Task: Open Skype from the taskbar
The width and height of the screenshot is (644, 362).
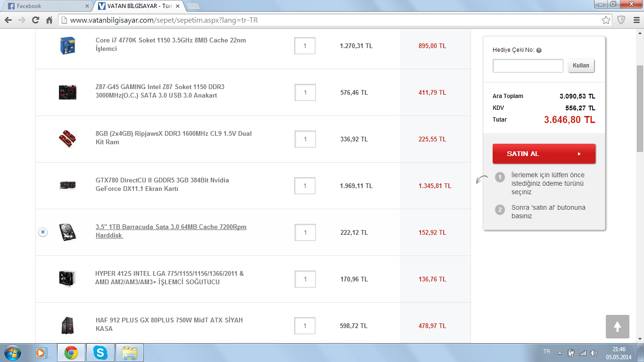Action: pos(100,353)
